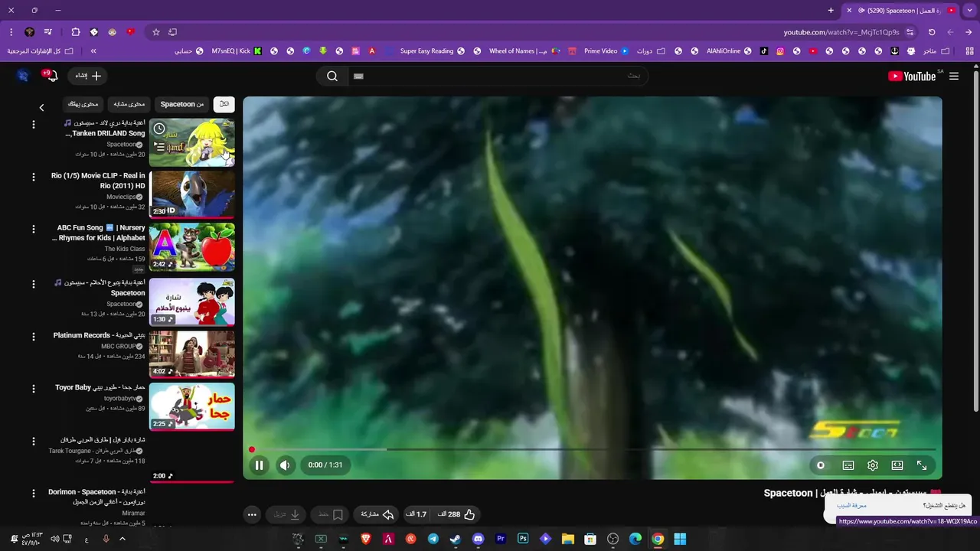Add Tanken DRILAND video to queue
The height and width of the screenshot is (551, 980).
pyautogui.click(x=159, y=145)
